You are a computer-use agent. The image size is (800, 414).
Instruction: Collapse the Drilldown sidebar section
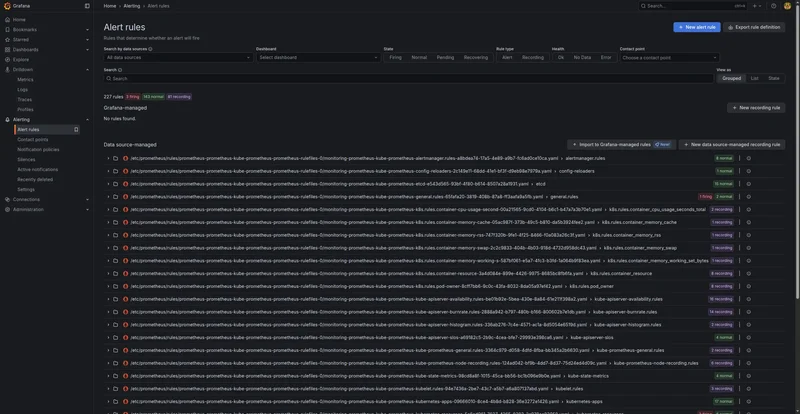pyautogui.click(x=87, y=70)
